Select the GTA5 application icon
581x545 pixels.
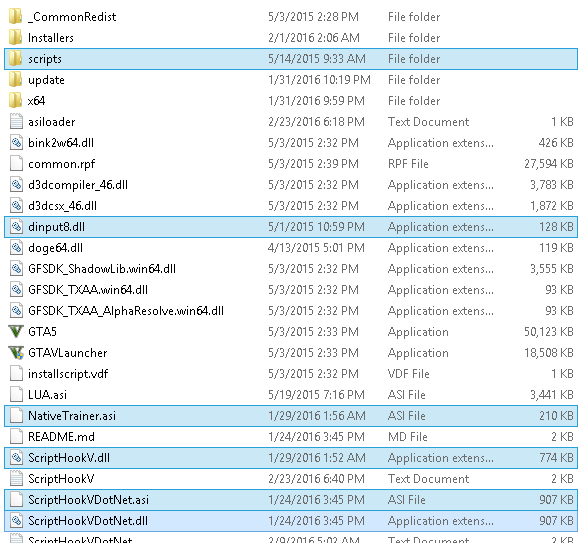tap(16, 332)
